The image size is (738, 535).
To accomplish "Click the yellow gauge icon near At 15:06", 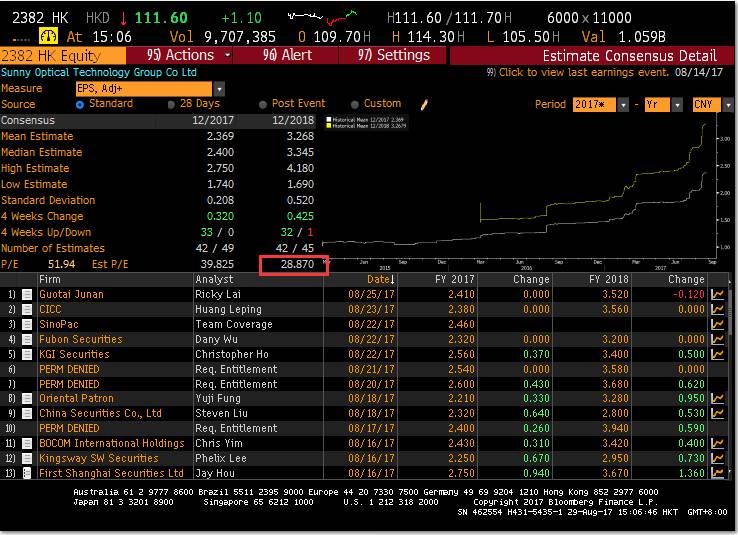I will pyautogui.click(x=48, y=36).
